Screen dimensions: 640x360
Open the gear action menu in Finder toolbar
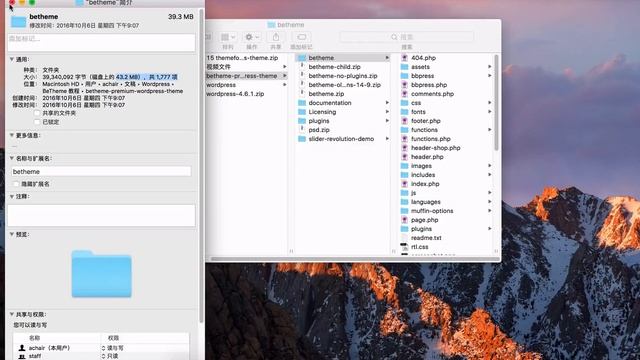click(x=252, y=37)
